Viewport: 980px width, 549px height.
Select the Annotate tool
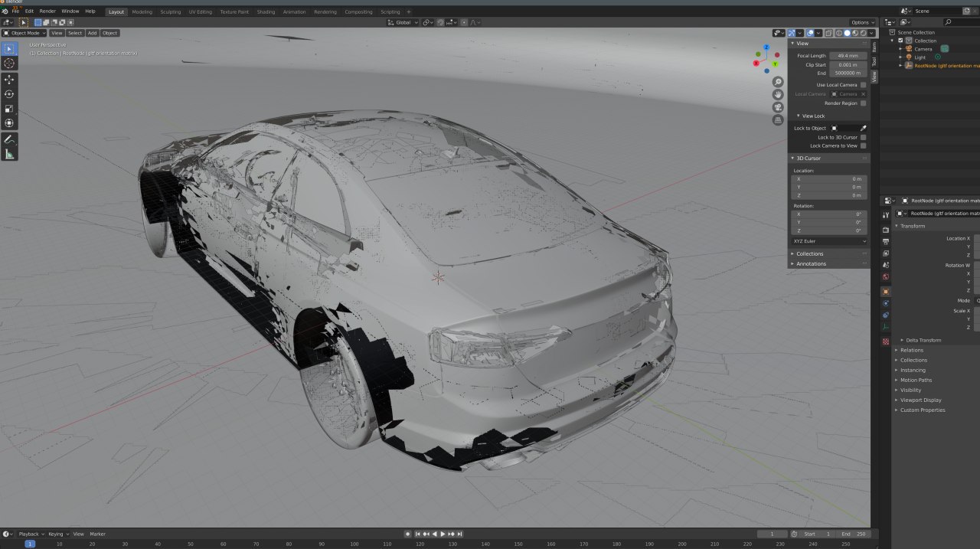9,139
